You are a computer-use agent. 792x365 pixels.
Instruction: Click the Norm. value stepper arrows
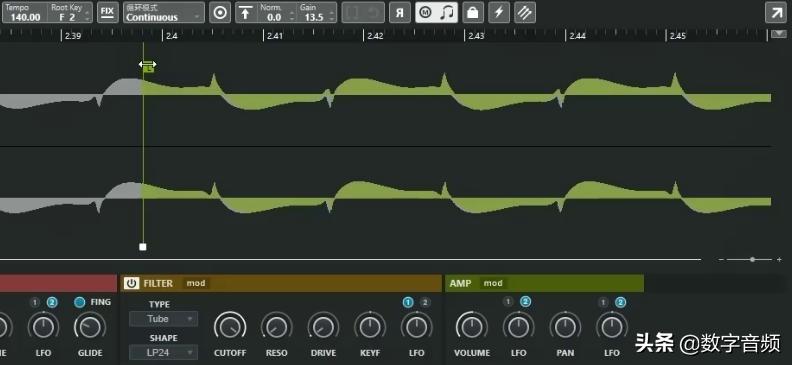[x=291, y=17]
